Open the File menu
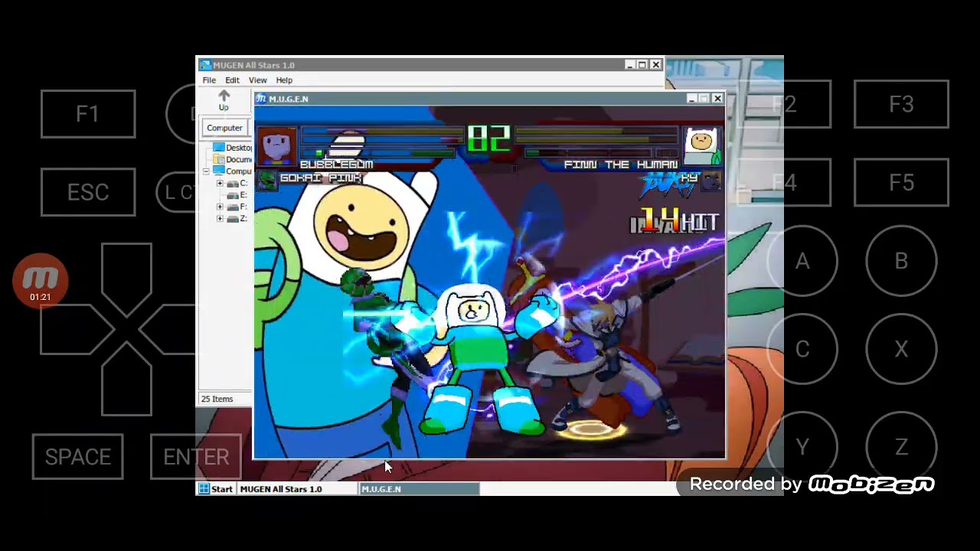980x551 pixels. pyautogui.click(x=209, y=80)
